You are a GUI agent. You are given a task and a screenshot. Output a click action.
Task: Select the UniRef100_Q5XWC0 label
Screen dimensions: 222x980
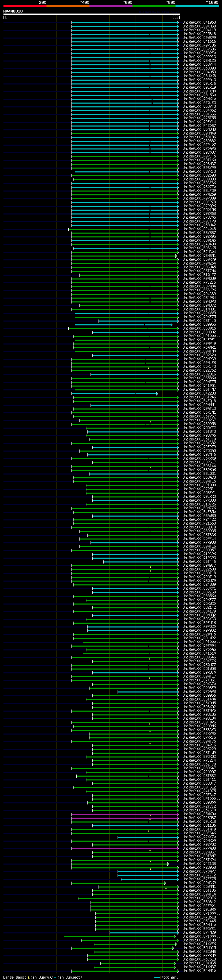[x=199, y=604]
